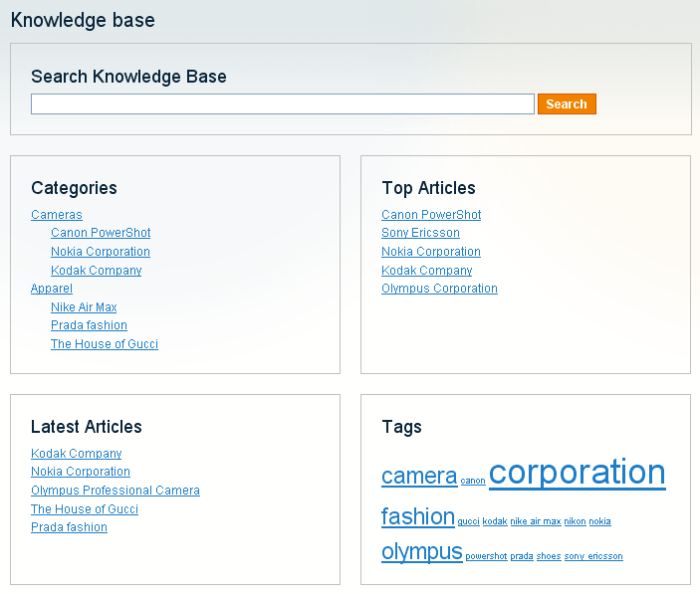
Task: Open Nike Air Max article
Action: [84, 307]
